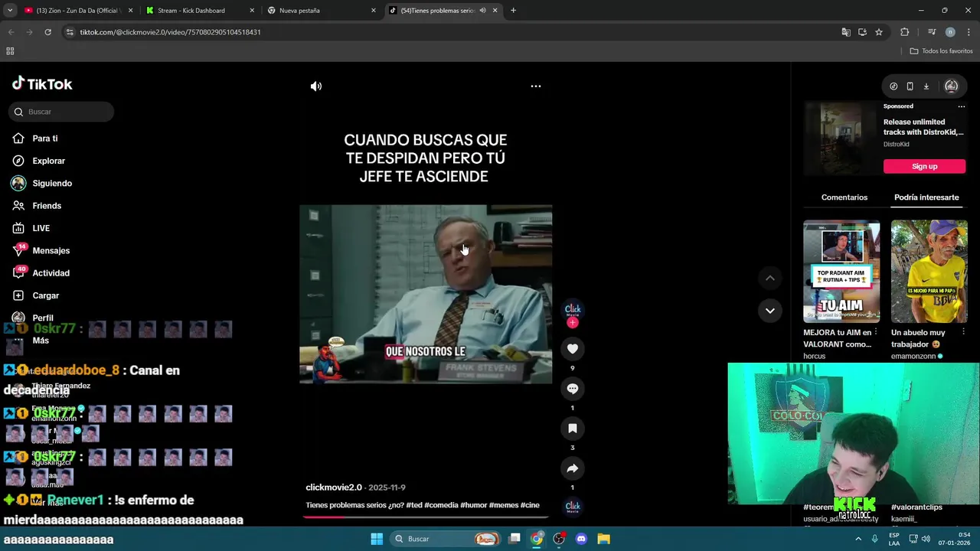Open Siguiendo in the sidebar

[x=52, y=184]
